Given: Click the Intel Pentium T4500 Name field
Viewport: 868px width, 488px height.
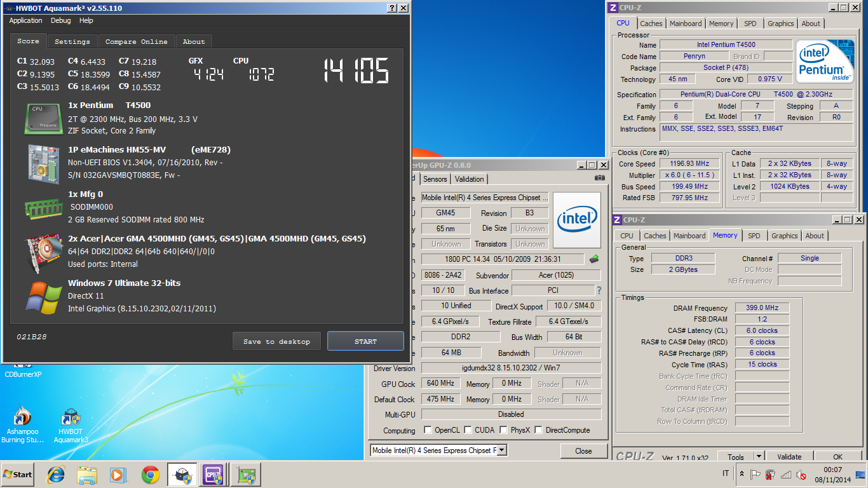Looking at the screenshot, I should (726, 45).
